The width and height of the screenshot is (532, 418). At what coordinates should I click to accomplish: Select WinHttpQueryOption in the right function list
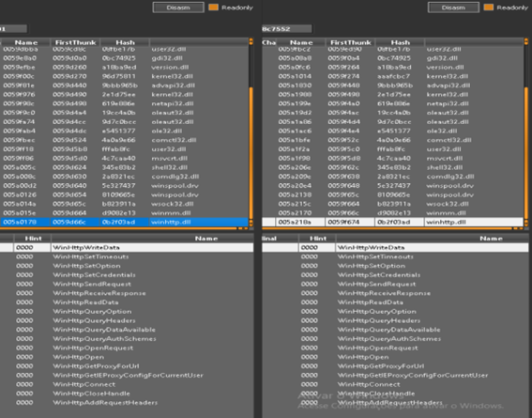(x=395, y=311)
